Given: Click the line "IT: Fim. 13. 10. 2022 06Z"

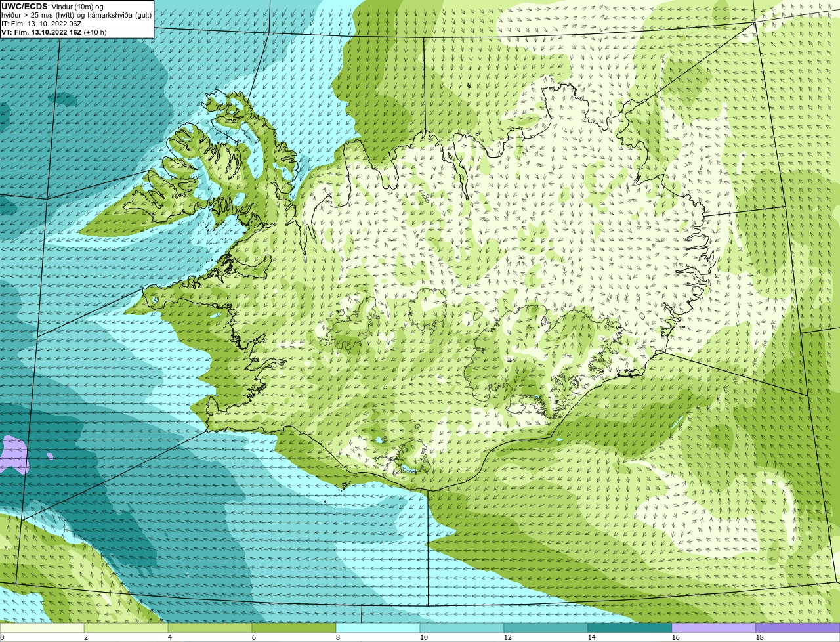Looking at the screenshot, I should point(41,24).
